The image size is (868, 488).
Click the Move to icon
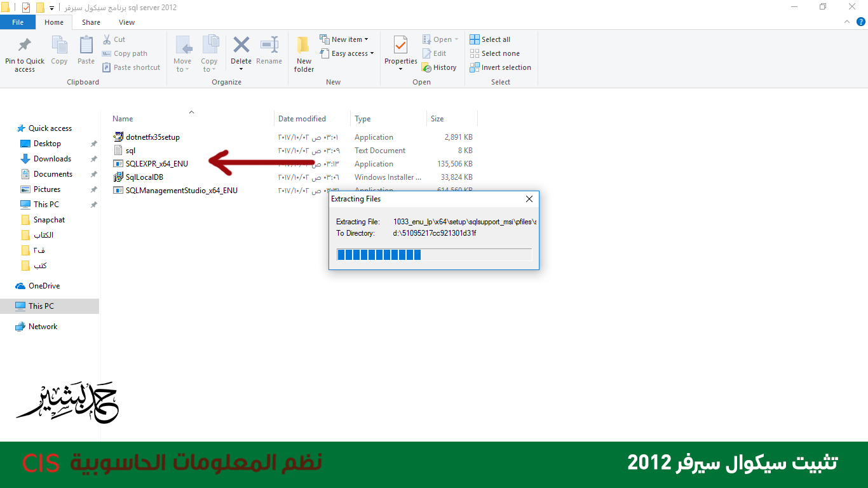tap(183, 45)
